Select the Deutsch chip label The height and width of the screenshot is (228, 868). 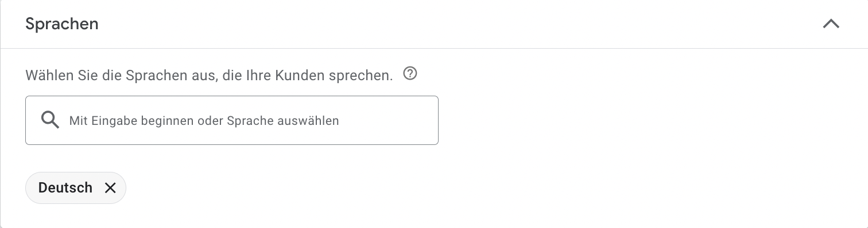65,188
